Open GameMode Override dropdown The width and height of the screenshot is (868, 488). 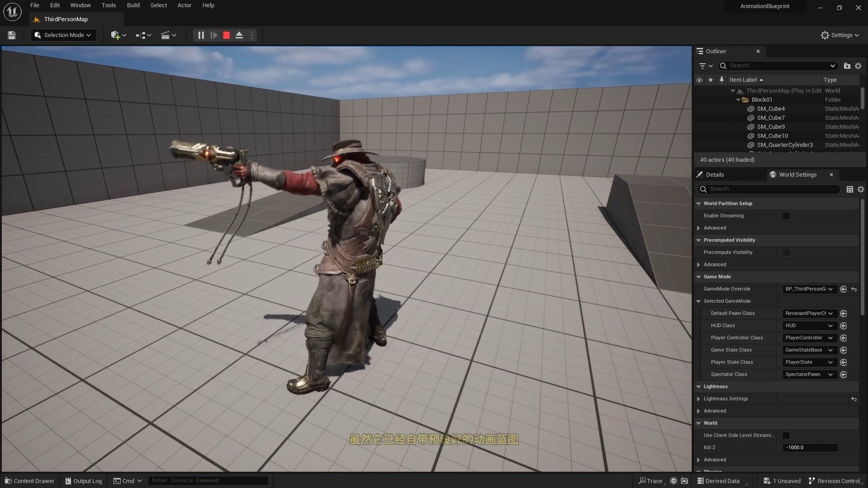point(810,289)
